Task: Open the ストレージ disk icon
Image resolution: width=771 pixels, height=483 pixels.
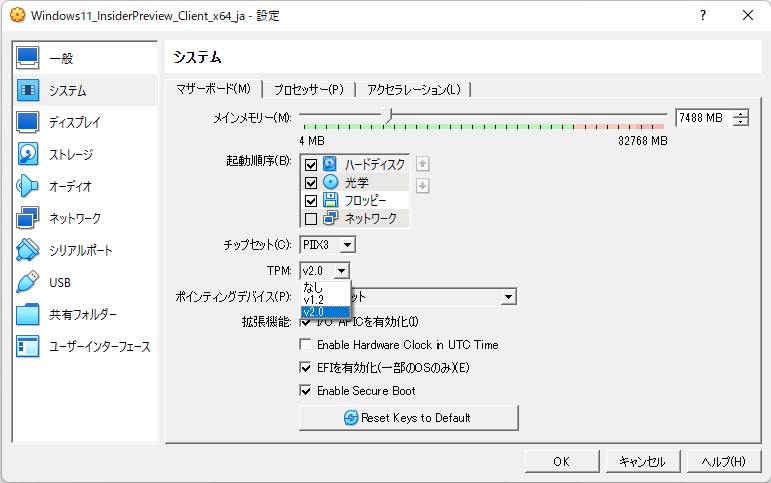Action: point(28,154)
